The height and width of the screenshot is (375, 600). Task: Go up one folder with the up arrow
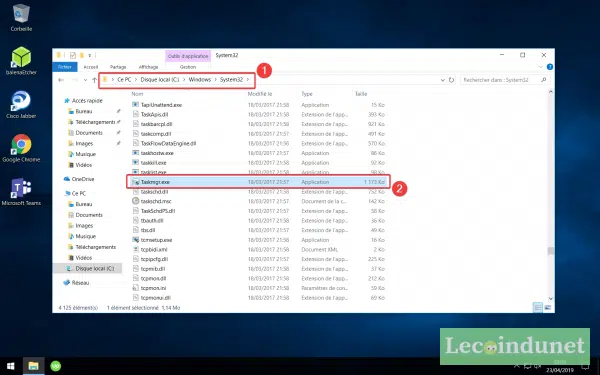point(95,80)
